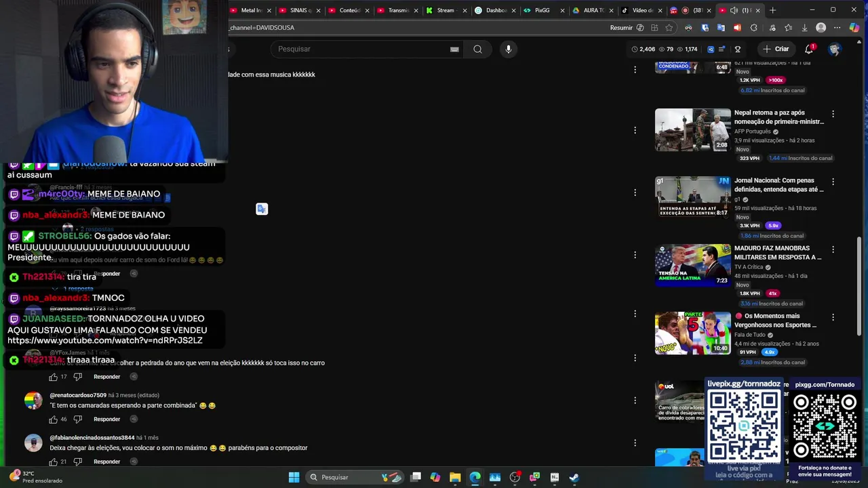Open options for fabianolencinadossantos3844 comment

[635, 443]
